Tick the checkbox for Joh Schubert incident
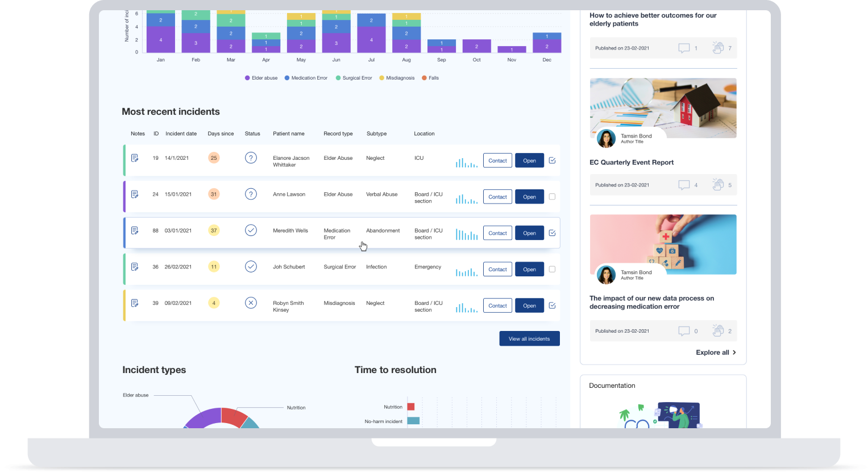This screenshot has width=868, height=472. [x=552, y=270]
